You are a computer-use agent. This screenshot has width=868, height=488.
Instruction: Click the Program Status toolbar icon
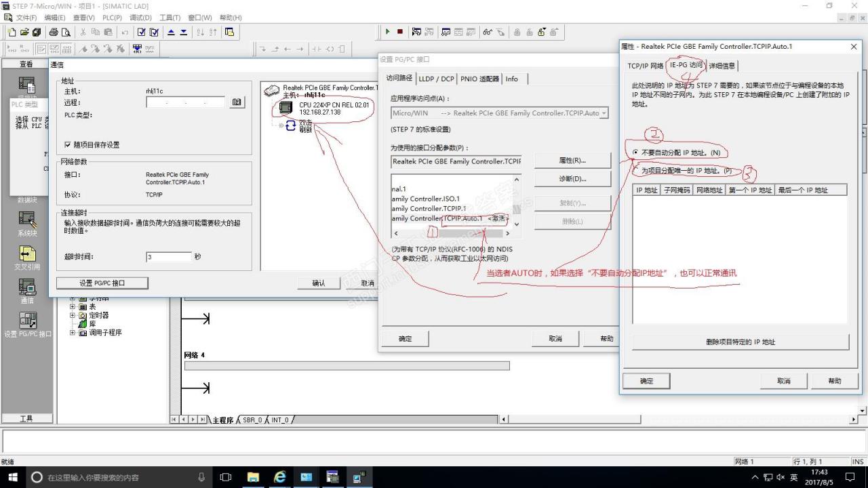coord(416,32)
